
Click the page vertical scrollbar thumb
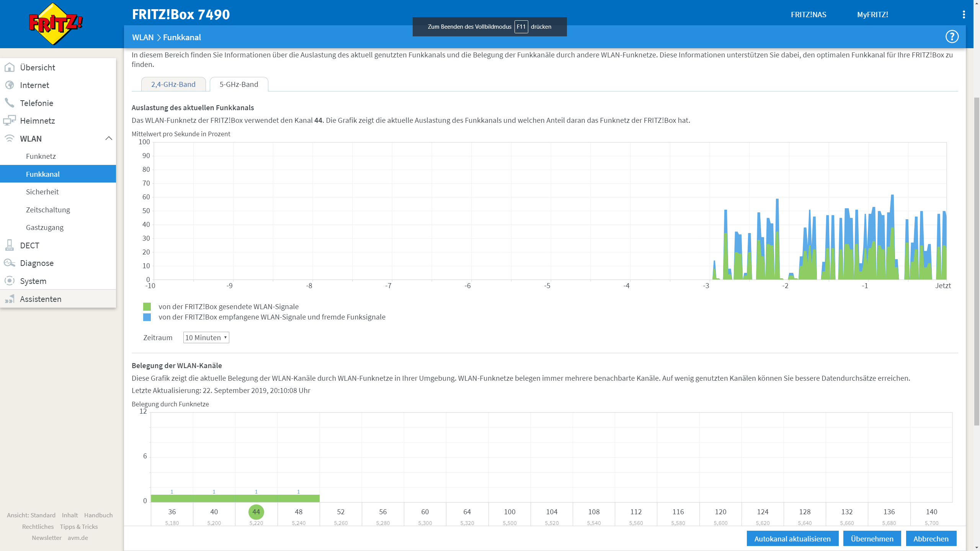click(x=977, y=262)
